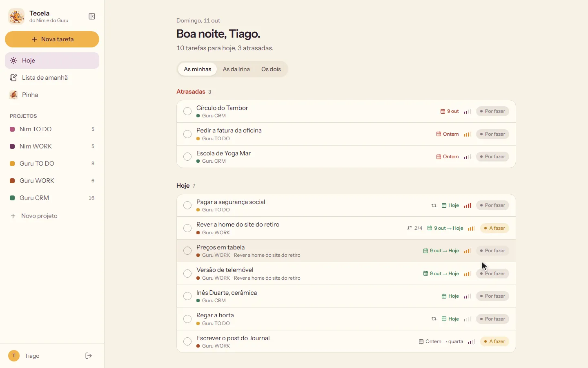This screenshot has width=588, height=368.
Task: Open the Inês Duarte, cerâmica task title
Action: tap(227, 293)
